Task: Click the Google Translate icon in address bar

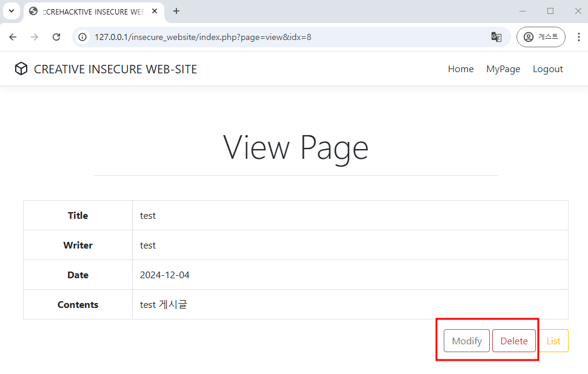Action: 496,37
